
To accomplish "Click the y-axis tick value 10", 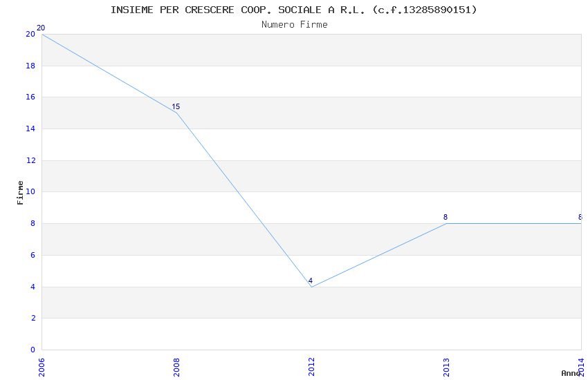I will point(30,191).
